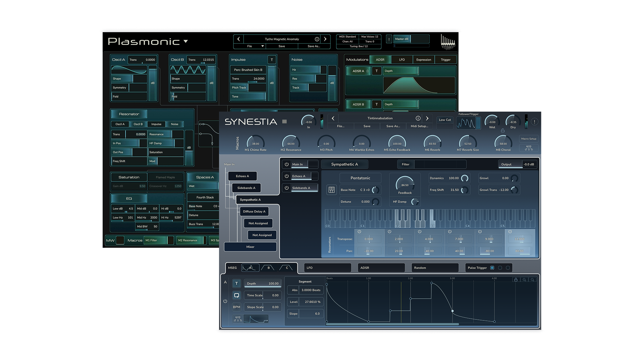The image size is (644, 362).
Task: Open the MOD routing icon under Macro Setup
Action: [529, 148]
